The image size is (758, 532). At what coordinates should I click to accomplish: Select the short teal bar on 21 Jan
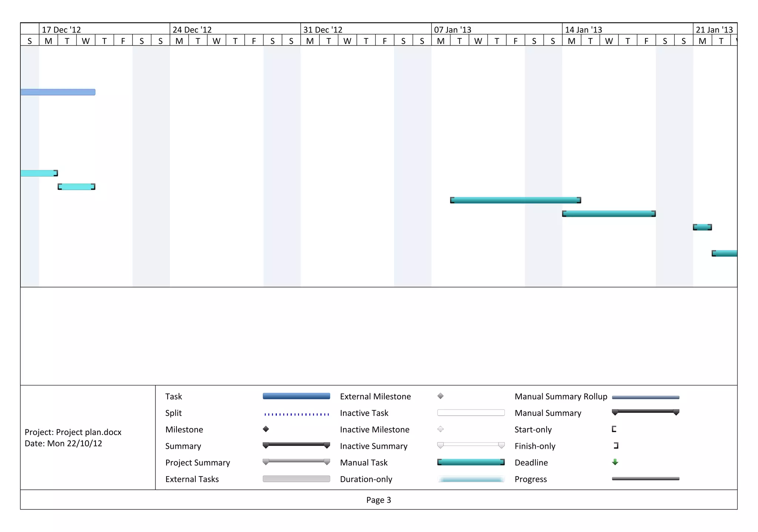[702, 227]
